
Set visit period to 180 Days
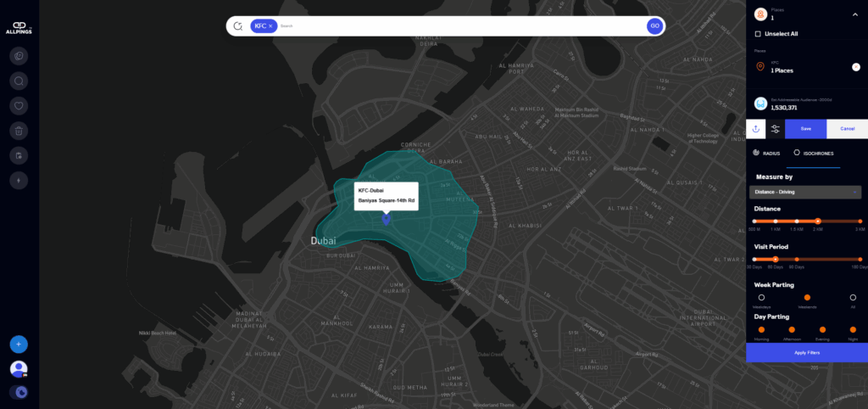point(860,259)
